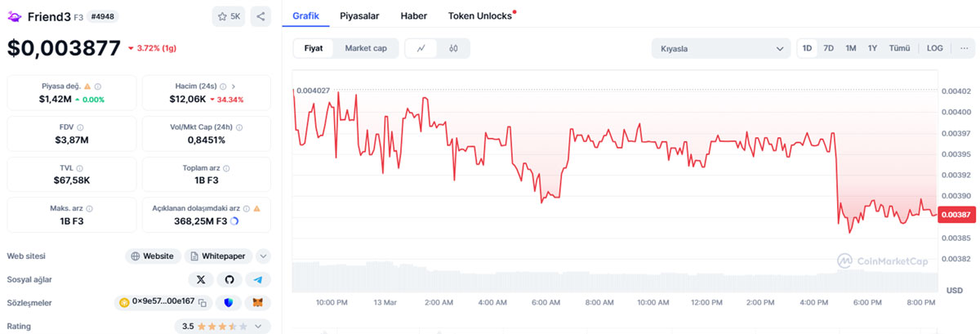Open X (Twitter) social link

[x=201, y=279]
